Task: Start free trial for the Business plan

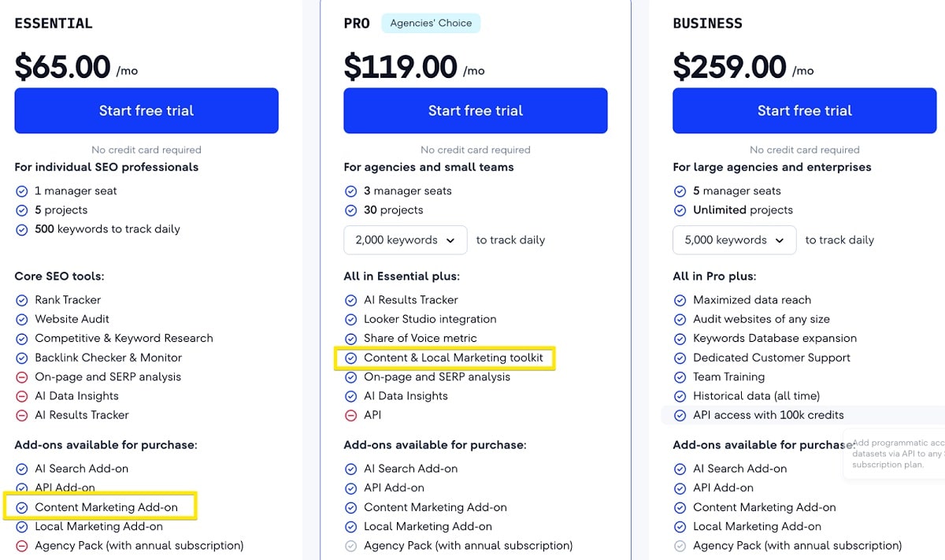Action: pos(805,110)
